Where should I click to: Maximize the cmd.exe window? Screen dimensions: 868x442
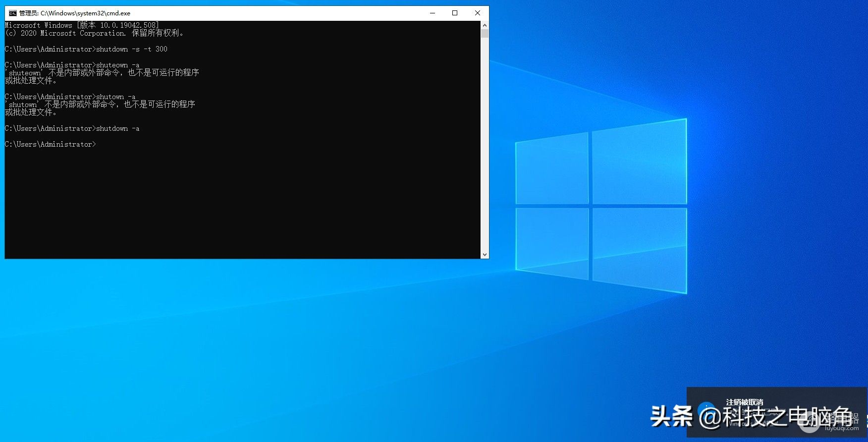[455, 13]
